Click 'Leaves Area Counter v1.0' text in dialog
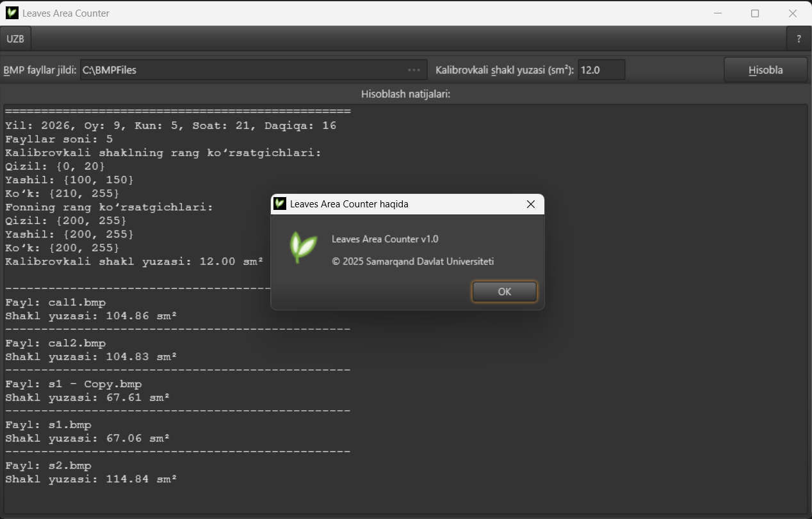Screen dimensions: 812x519 [385, 239]
